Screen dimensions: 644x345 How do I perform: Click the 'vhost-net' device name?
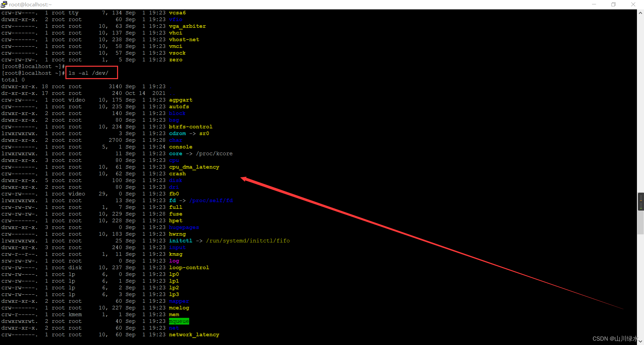click(x=184, y=40)
